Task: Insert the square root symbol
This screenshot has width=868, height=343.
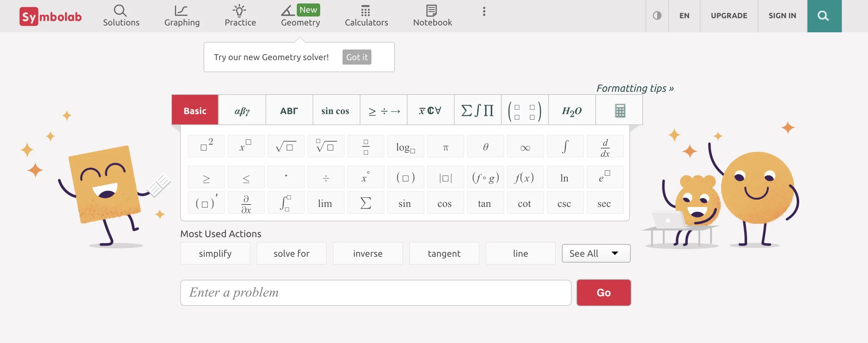Action: click(286, 146)
